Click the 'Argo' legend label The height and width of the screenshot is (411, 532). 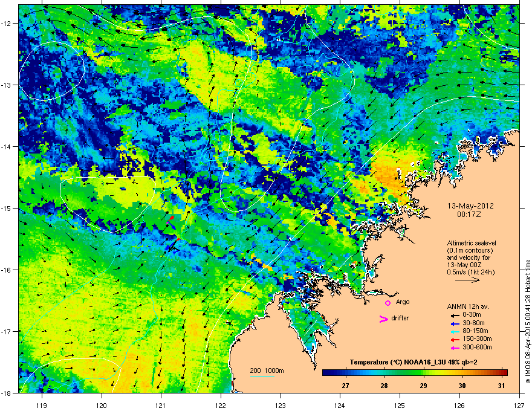[403, 302]
